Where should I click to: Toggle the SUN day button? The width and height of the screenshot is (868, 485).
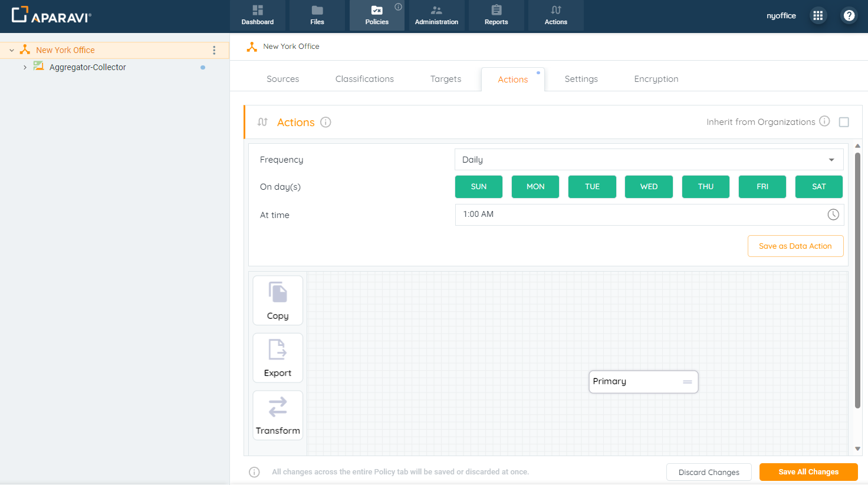click(x=479, y=187)
